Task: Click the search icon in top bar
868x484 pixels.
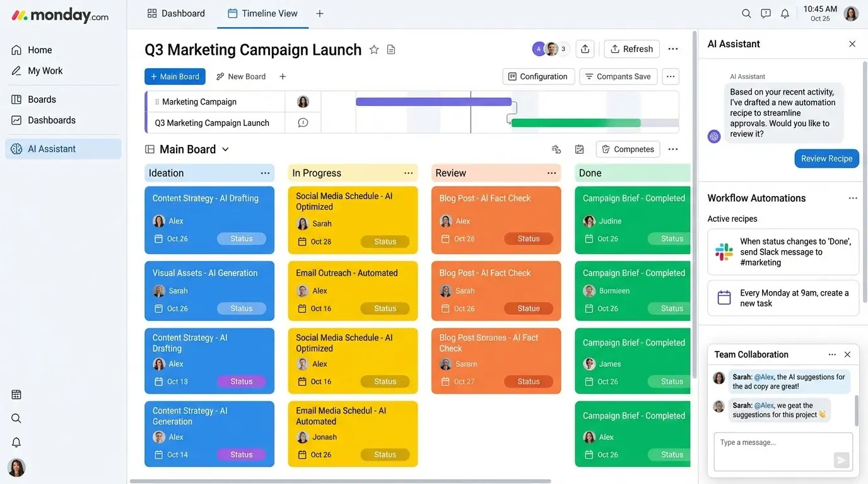Action: (x=746, y=13)
